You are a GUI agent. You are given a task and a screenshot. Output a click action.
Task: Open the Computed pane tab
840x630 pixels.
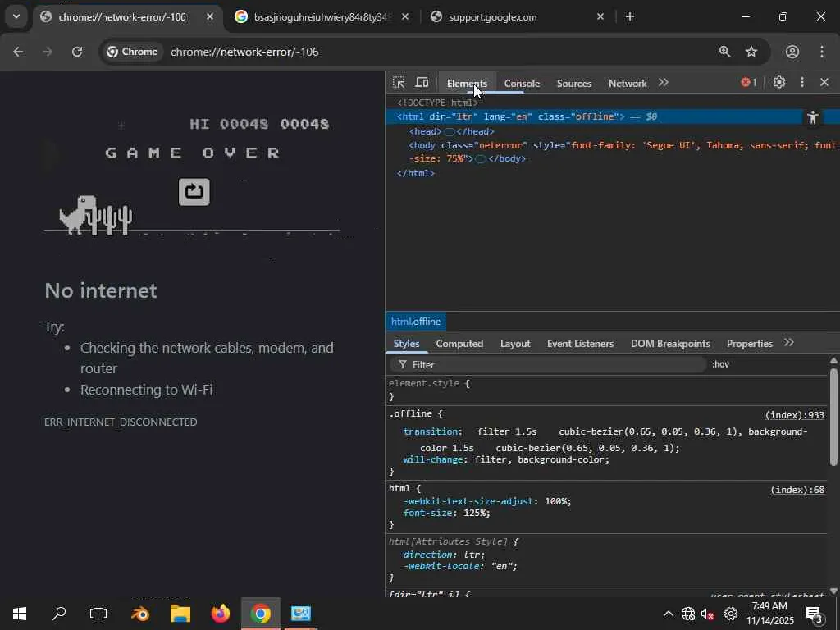click(459, 344)
